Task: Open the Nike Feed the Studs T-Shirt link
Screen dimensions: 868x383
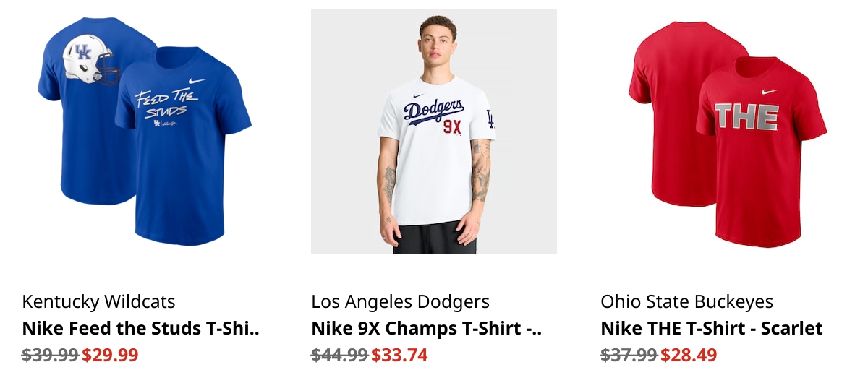Action: coord(141,328)
